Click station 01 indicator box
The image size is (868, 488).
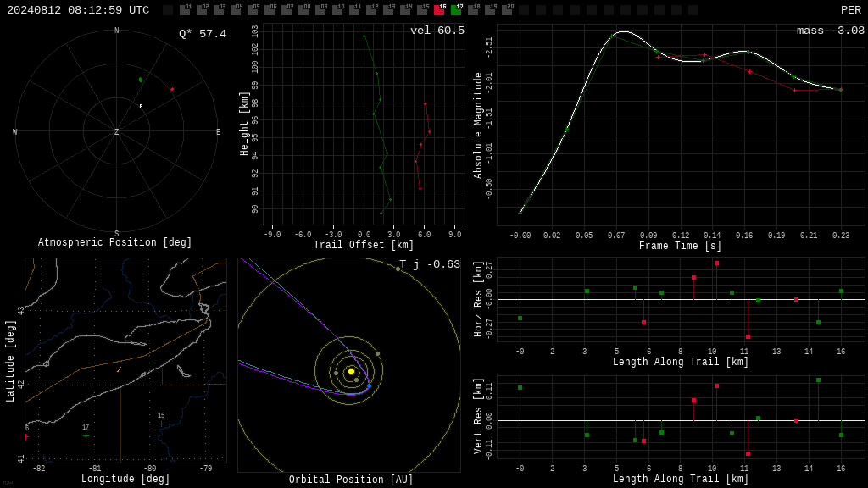click(x=186, y=10)
